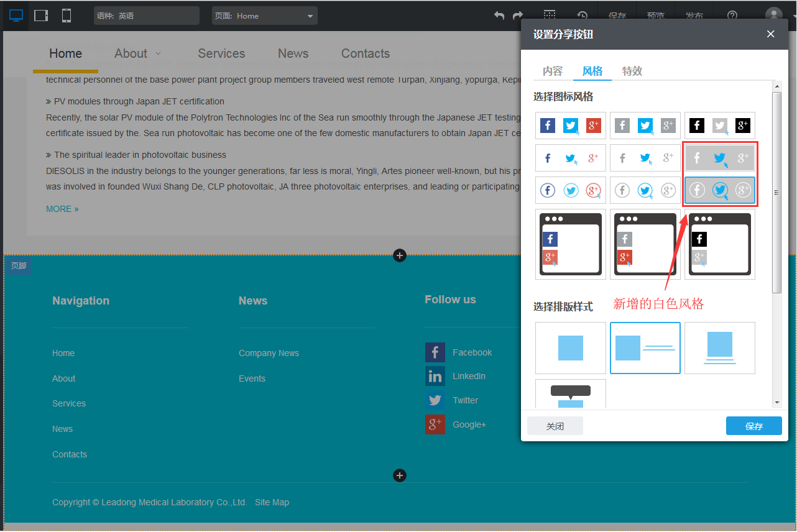Viewport: 797px width, 532px height.
Task: Expand the About menu chevron
Action: (x=158, y=53)
